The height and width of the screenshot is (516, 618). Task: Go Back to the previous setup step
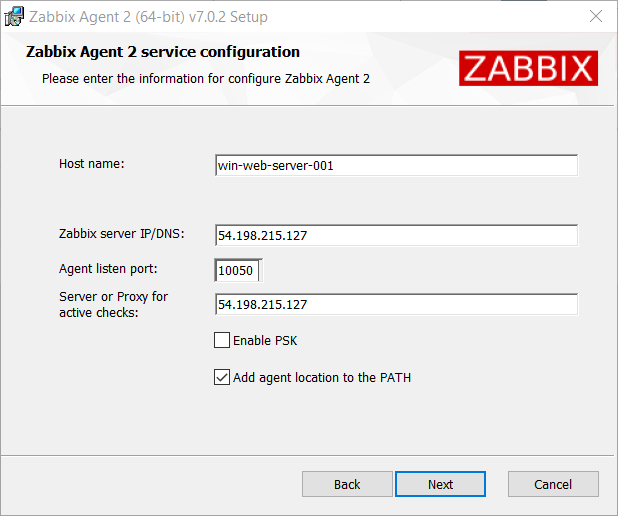point(347,484)
